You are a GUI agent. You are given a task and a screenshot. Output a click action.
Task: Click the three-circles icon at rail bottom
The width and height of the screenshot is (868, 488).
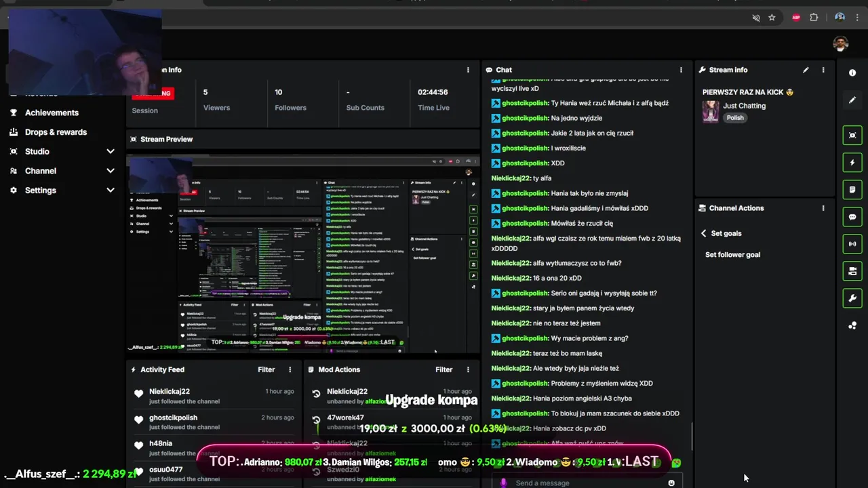pyautogui.click(x=852, y=326)
